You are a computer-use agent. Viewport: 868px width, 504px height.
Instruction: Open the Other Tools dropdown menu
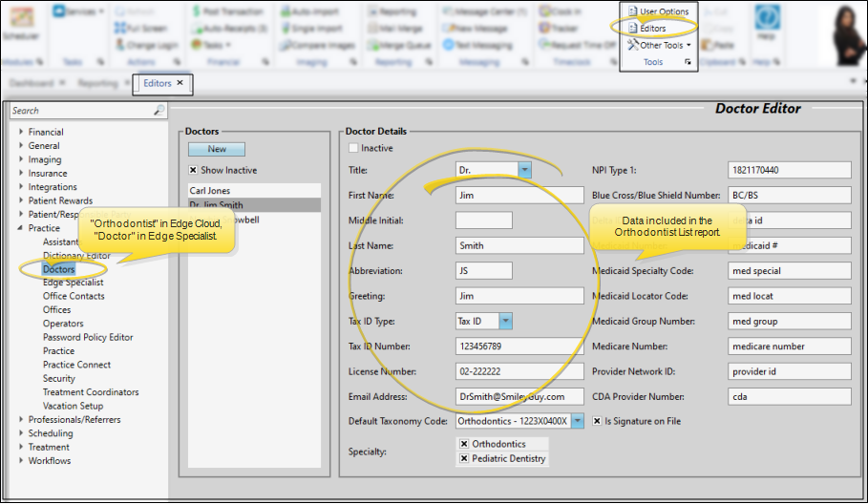(659, 45)
